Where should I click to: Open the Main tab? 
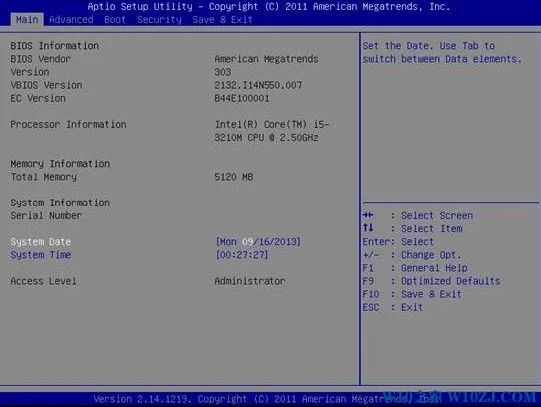tap(27, 20)
